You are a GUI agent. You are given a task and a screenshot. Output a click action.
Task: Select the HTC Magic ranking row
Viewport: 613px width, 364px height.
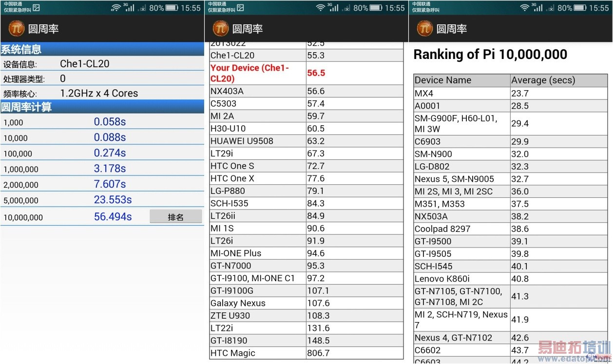(x=306, y=353)
